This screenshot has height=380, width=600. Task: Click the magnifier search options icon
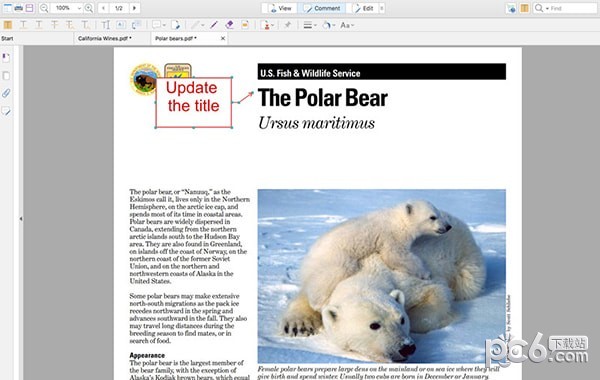pos(540,8)
